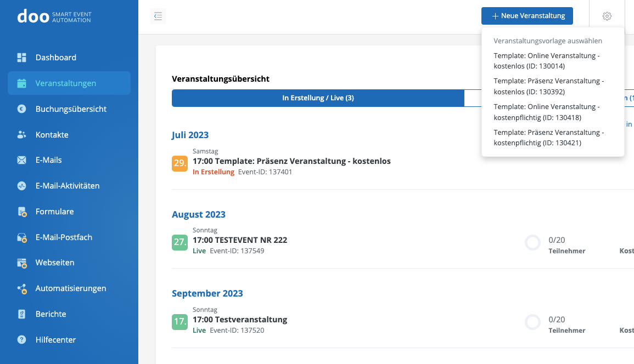Collapse the sidebar with the menu toggle

click(158, 16)
